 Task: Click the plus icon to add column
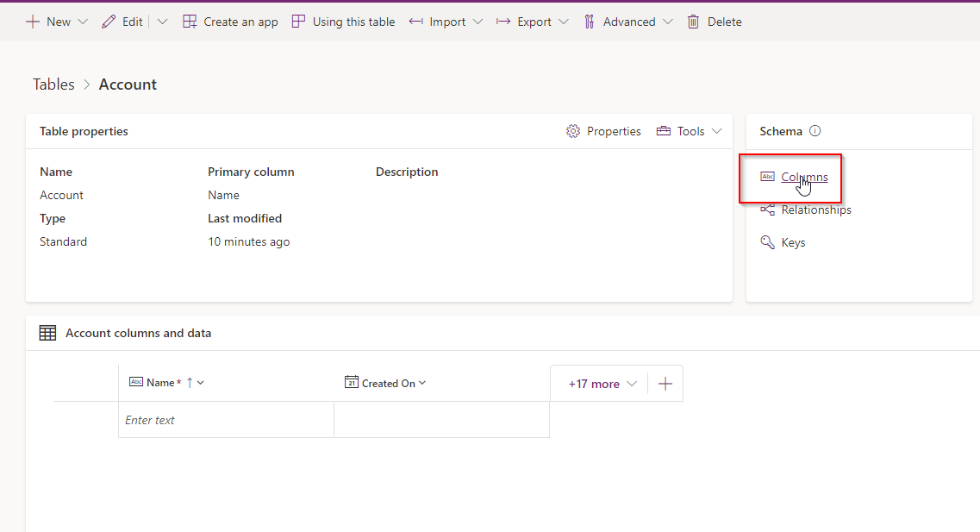click(x=665, y=384)
